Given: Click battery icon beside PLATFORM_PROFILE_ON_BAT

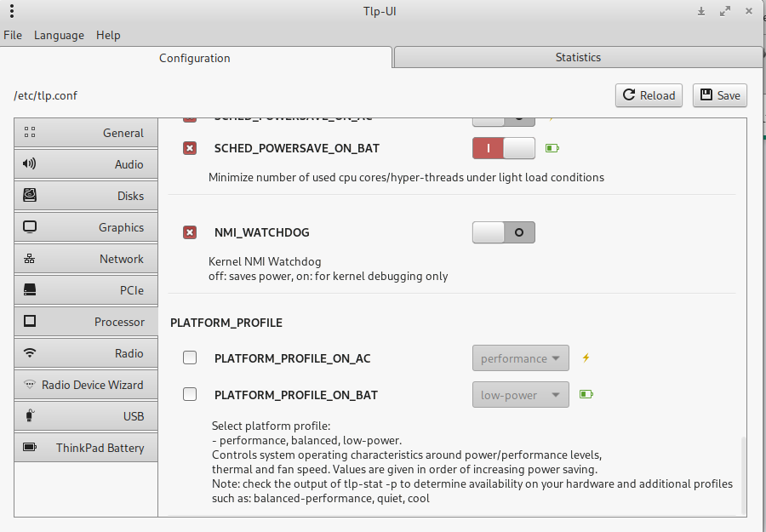Looking at the screenshot, I should pos(586,394).
